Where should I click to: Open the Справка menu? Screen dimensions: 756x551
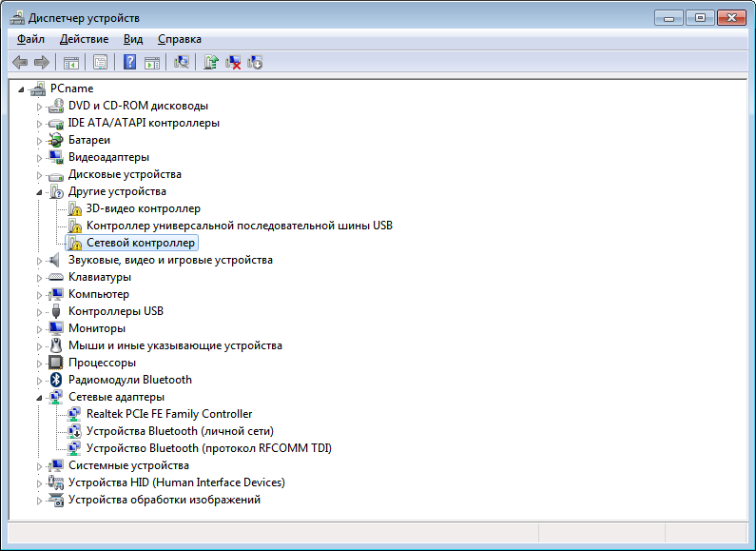180,39
